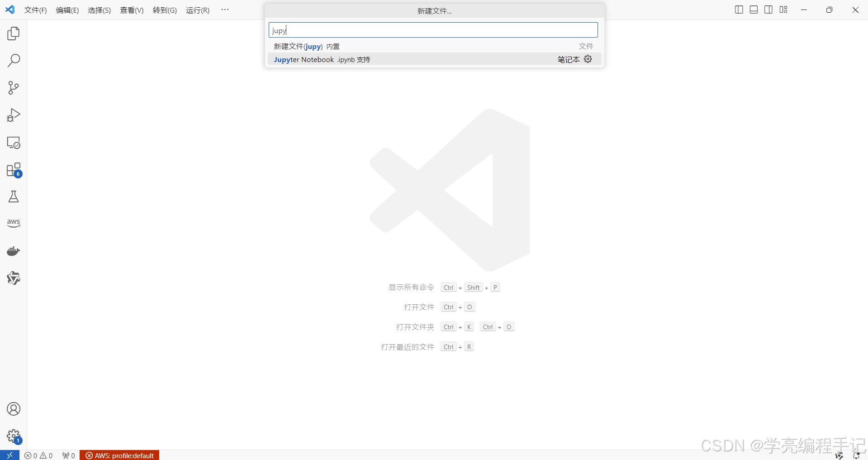Select 新建文件(jupy) 内置 option
Image resolution: width=868 pixels, height=460 pixels.
(434, 46)
